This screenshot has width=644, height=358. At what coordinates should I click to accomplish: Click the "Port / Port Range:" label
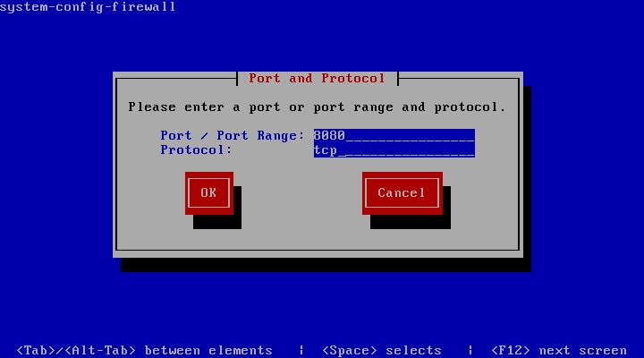click(x=233, y=135)
